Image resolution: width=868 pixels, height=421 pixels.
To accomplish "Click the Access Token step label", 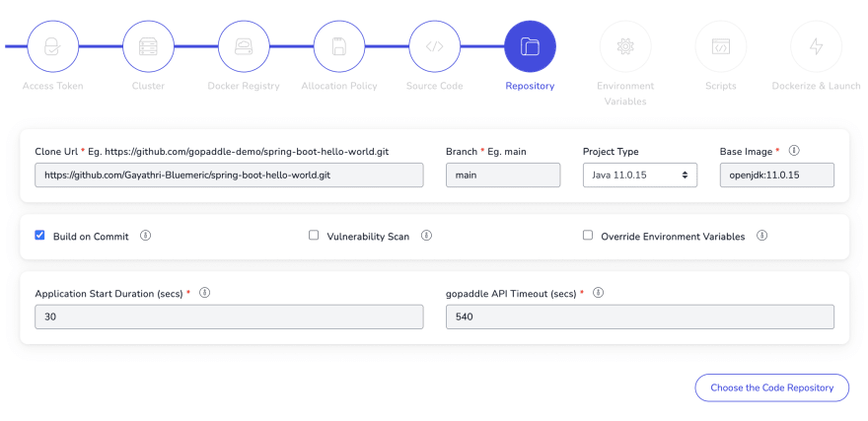I will (x=52, y=86).
